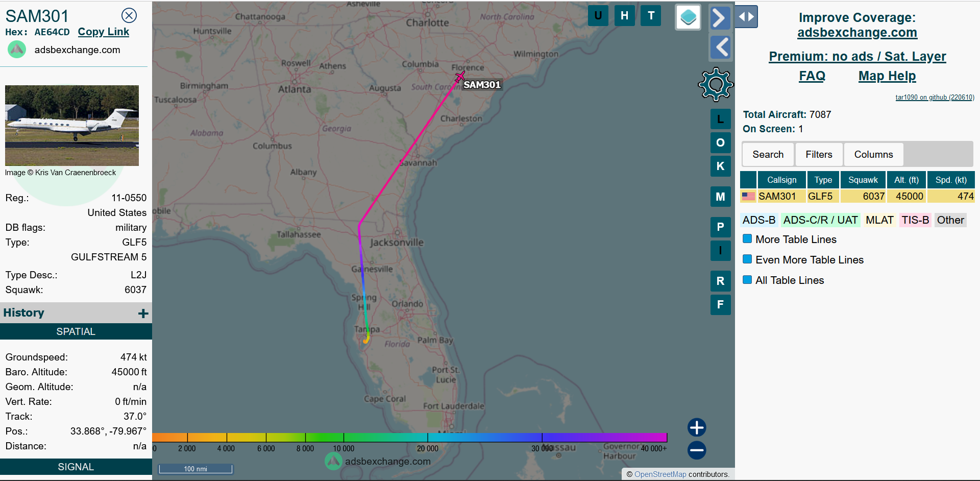Screen dimensions: 980x481
Task: Toggle the K map option button
Action: coord(720,166)
